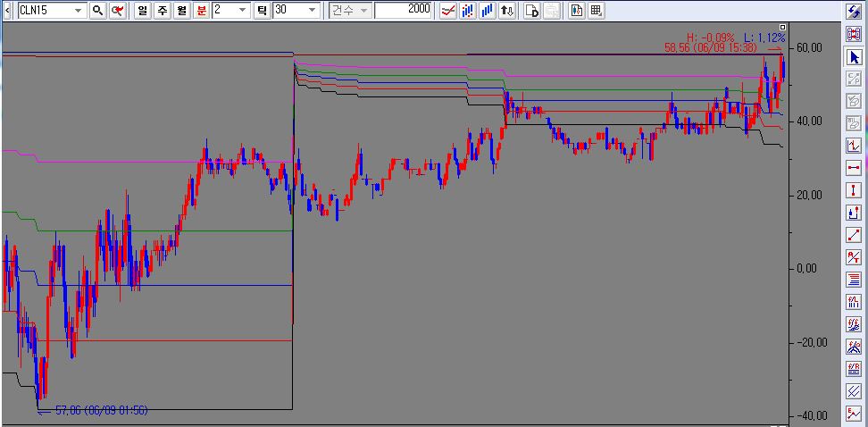The height and width of the screenshot is (427, 868).
Task: Select the horizontal lines Fibonacci retracement tool
Action: click(853, 280)
